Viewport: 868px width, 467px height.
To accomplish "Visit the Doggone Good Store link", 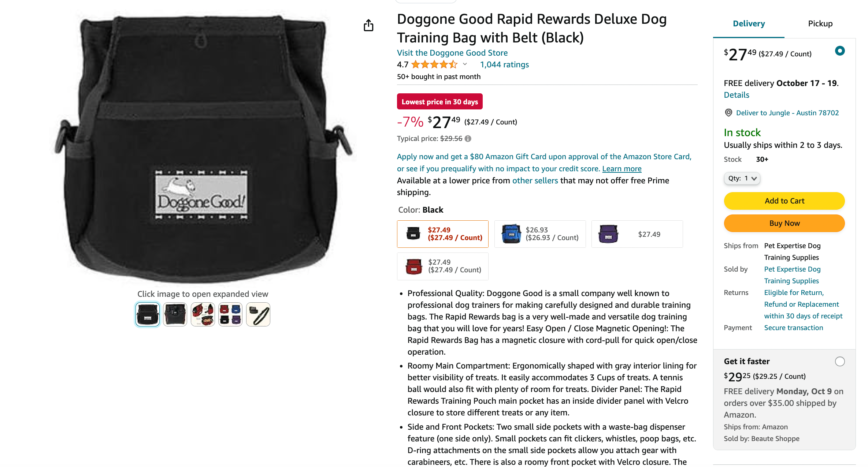I will (452, 53).
